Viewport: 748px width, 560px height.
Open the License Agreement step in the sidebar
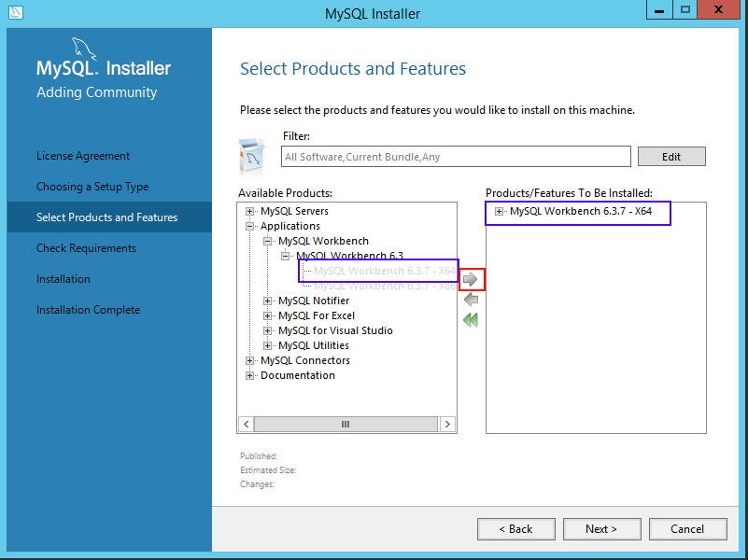[x=83, y=156]
